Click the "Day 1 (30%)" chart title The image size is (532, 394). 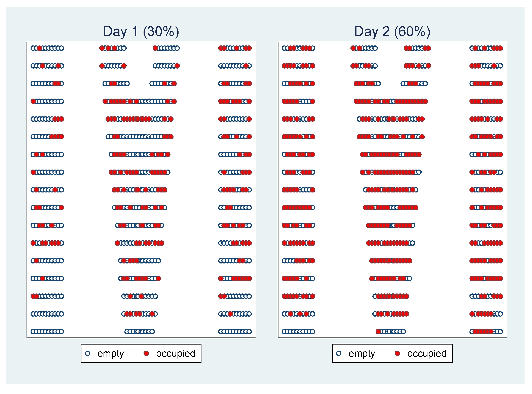coord(141,32)
